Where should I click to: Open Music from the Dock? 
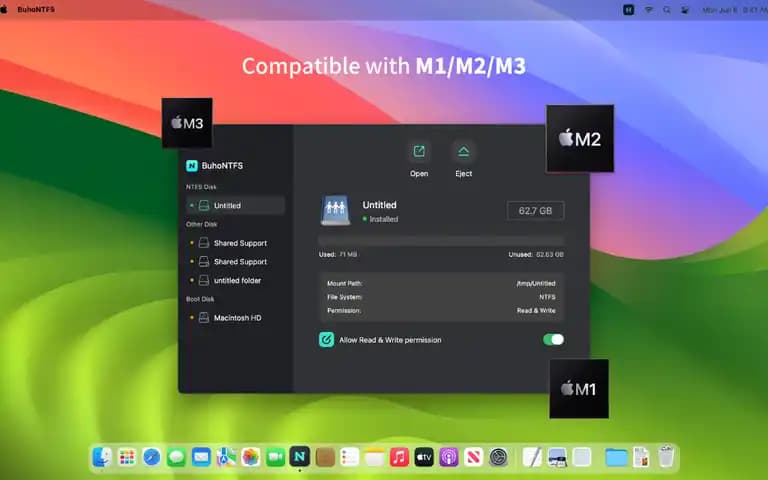pyautogui.click(x=399, y=457)
